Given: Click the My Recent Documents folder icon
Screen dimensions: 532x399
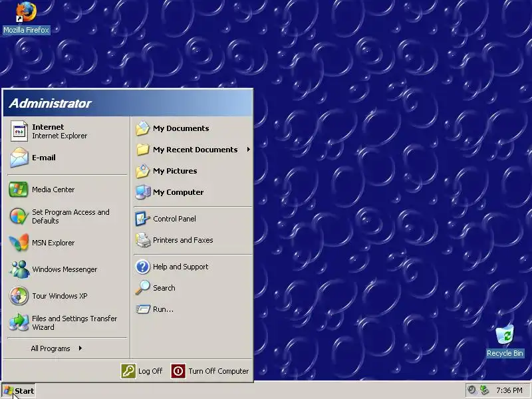Looking at the screenshot, I should tap(142, 150).
